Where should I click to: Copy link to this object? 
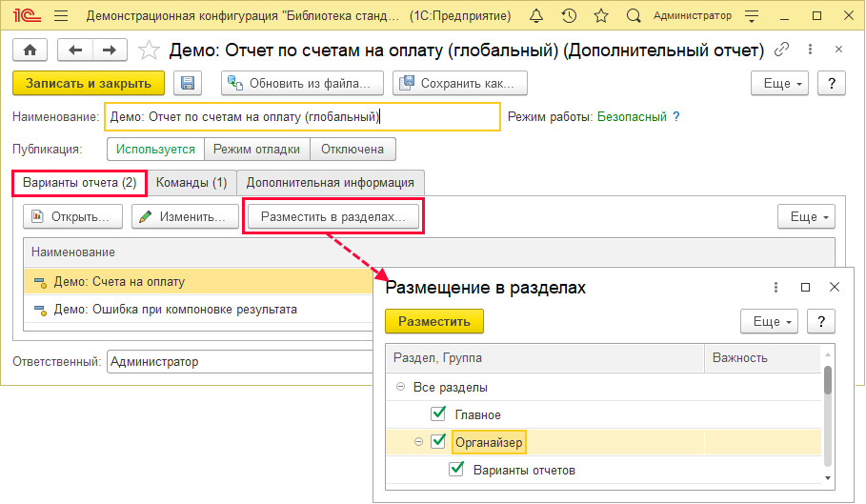[781, 50]
